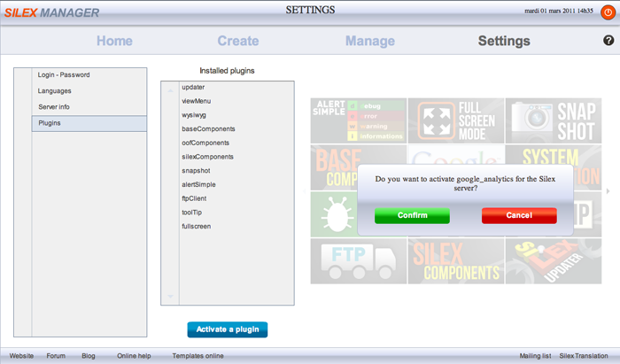Select fullscreen in installed plugins
The height and width of the screenshot is (364, 620).
196,226
